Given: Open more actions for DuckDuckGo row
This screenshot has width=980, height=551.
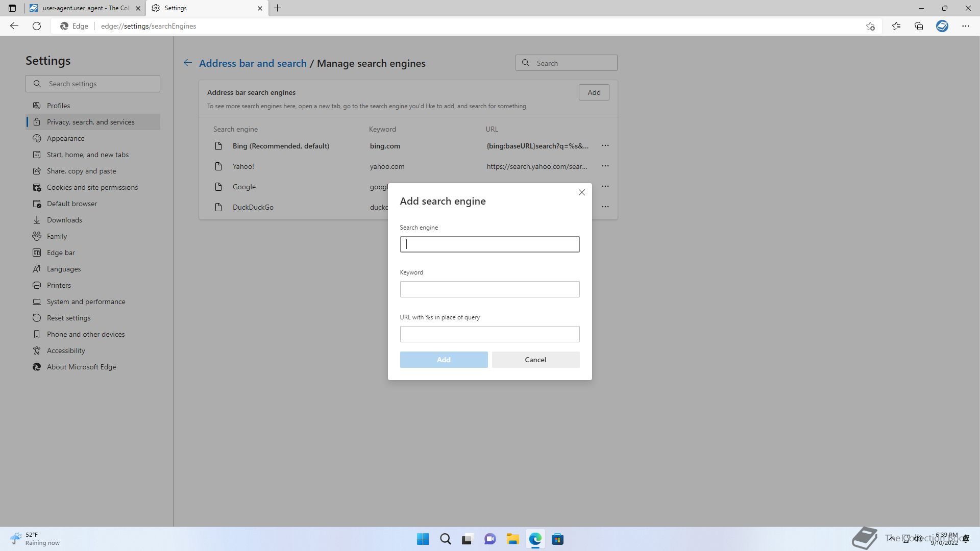Looking at the screenshot, I should point(605,207).
